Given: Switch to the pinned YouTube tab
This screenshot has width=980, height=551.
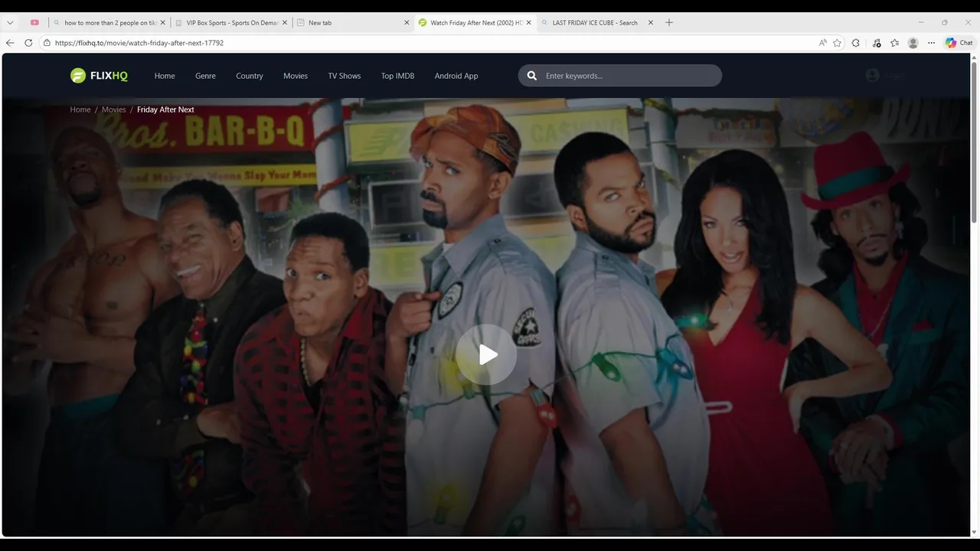Looking at the screenshot, I should coord(34,23).
